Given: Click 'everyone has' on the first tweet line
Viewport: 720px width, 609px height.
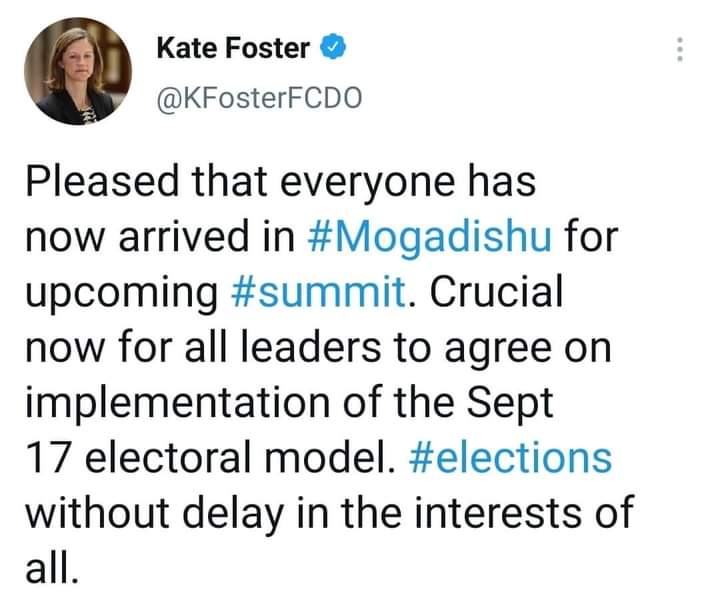Looking at the screenshot, I should (408, 182).
